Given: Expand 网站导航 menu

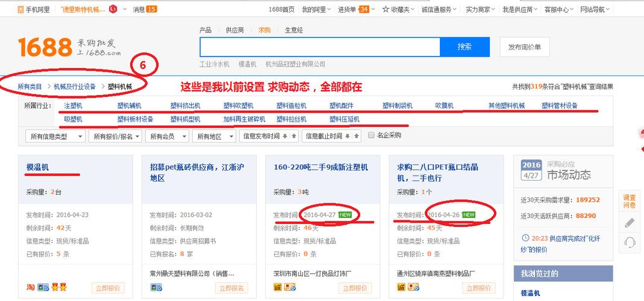Looking at the screenshot, I should point(595,9).
